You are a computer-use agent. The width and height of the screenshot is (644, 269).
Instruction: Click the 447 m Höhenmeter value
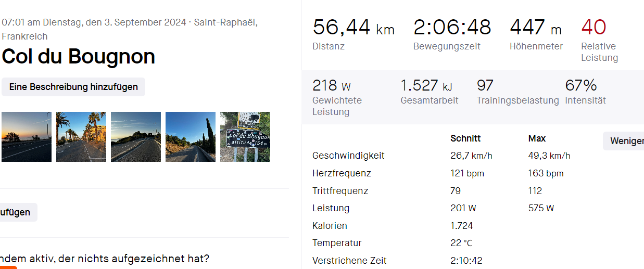tap(536, 28)
